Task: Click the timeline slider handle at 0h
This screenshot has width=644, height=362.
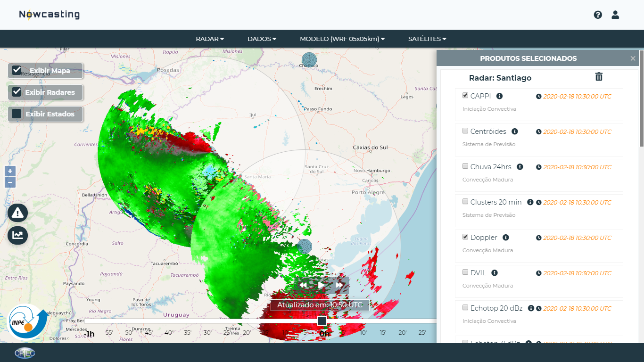Action: 322,321
